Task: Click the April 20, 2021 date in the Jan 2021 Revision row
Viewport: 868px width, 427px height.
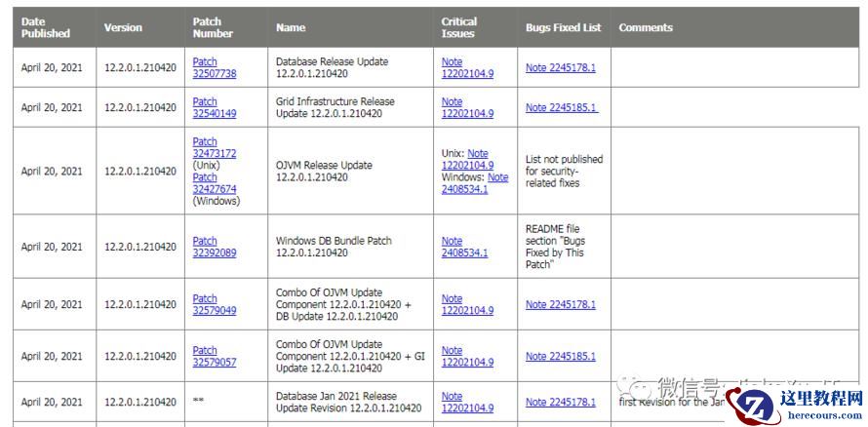Action: (52, 402)
